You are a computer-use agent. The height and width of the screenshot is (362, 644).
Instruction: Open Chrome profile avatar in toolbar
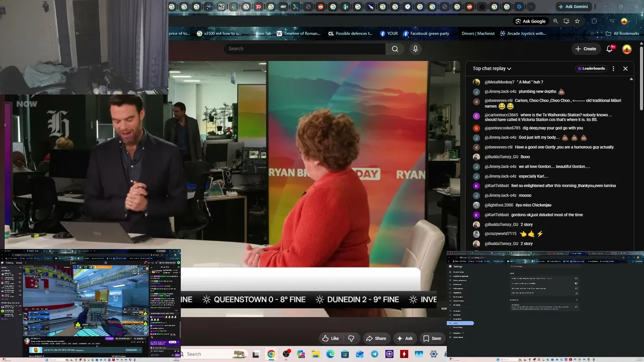[624, 21]
